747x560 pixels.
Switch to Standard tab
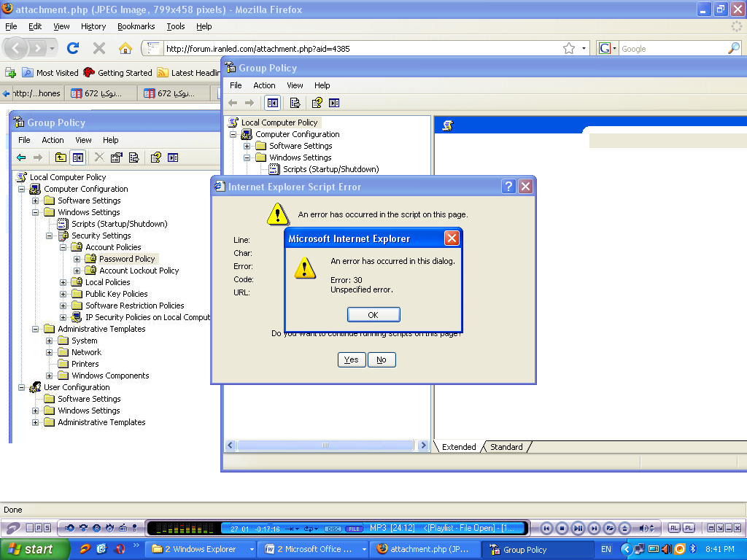click(x=506, y=447)
